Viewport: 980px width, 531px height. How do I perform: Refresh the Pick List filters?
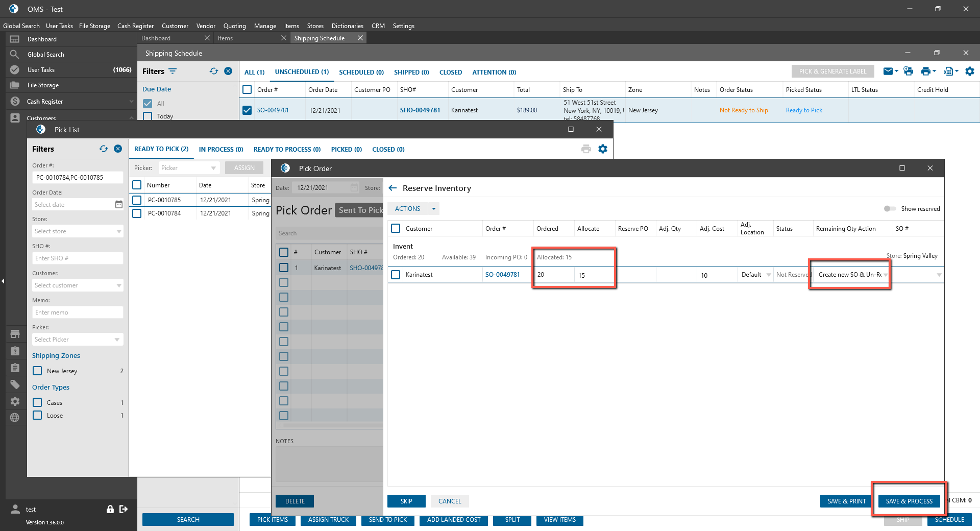[104, 149]
